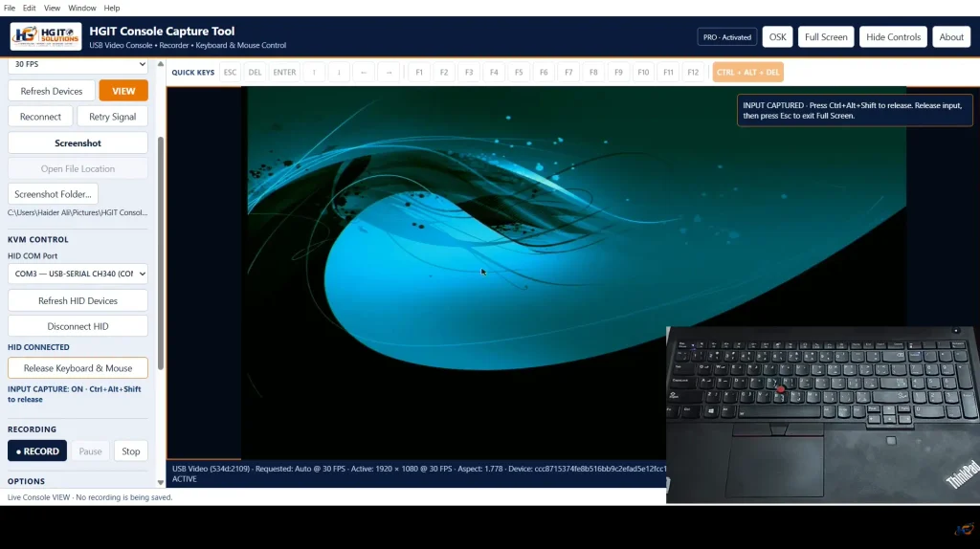Send the down arrow quick key
The width and height of the screenshot is (980, 549).
339,73
